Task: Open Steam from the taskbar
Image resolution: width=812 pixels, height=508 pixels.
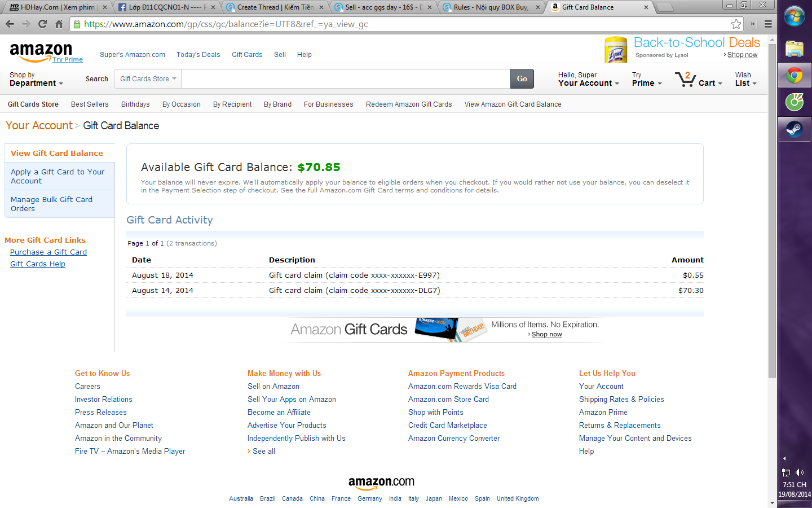Action: (795, 129)
